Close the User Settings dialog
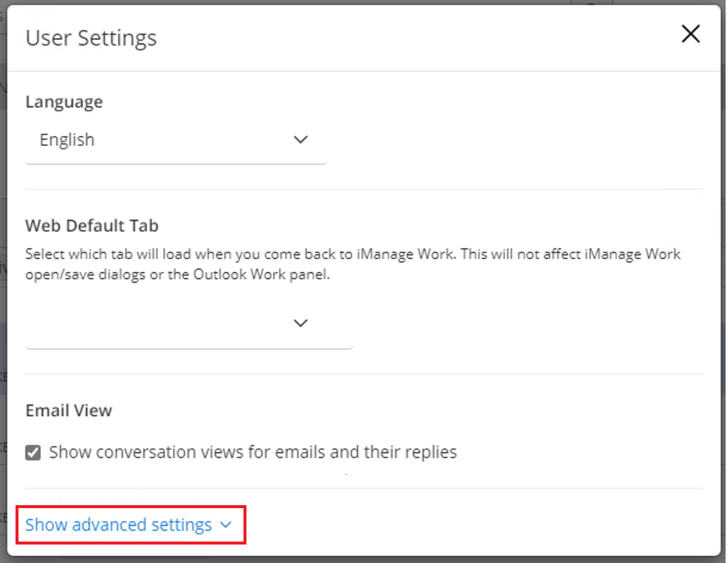The width and height of the screenshot is (728, 563). 690,34
